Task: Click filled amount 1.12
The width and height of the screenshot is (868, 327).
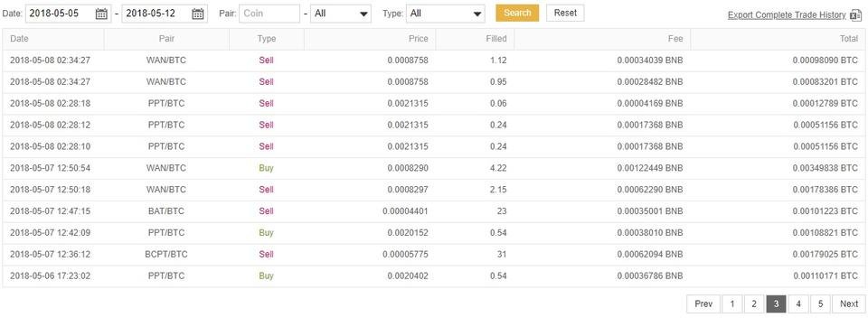Action: [498, 61]
